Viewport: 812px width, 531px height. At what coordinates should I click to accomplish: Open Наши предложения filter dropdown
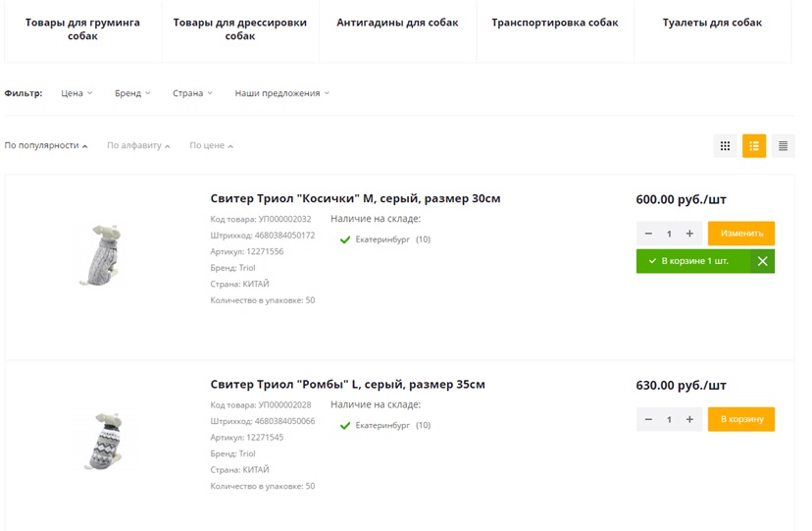[281, 93]
